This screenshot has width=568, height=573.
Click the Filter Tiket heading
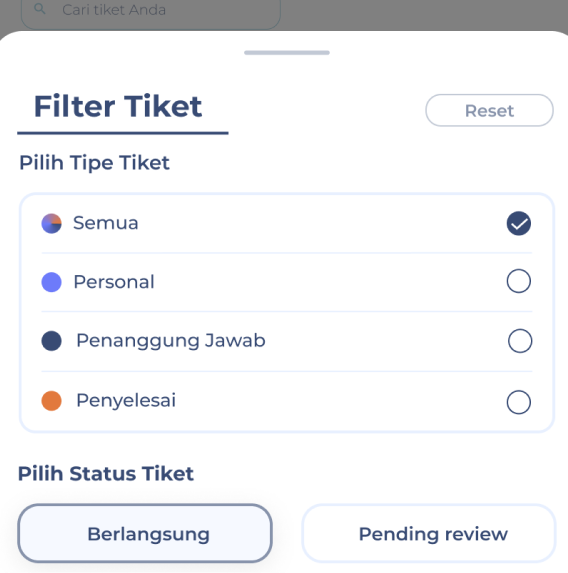coord(118,106)
